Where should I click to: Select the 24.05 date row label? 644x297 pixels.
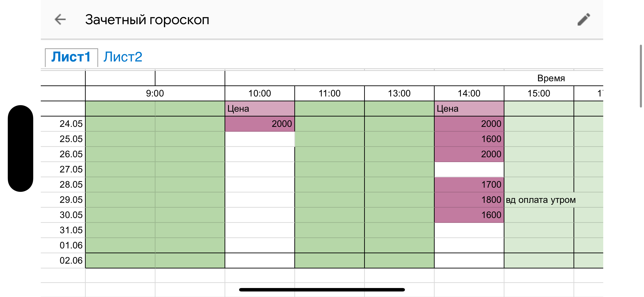tap(71, 124)
